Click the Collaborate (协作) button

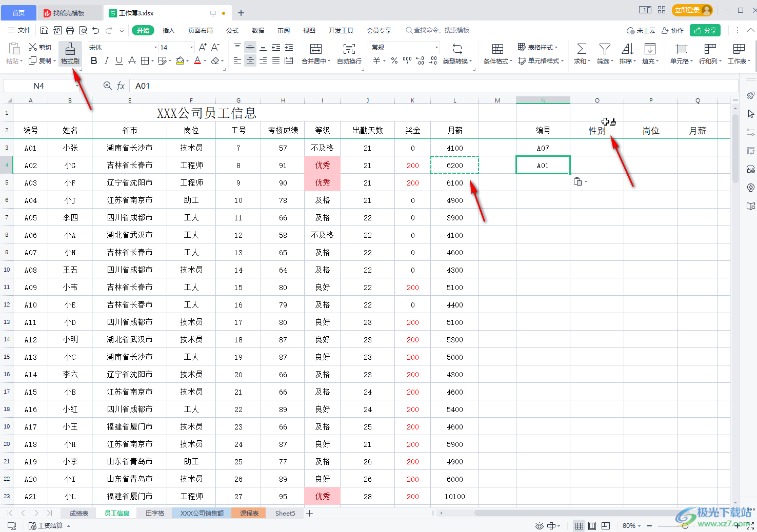pyautogui.click(x=672, y=30)
